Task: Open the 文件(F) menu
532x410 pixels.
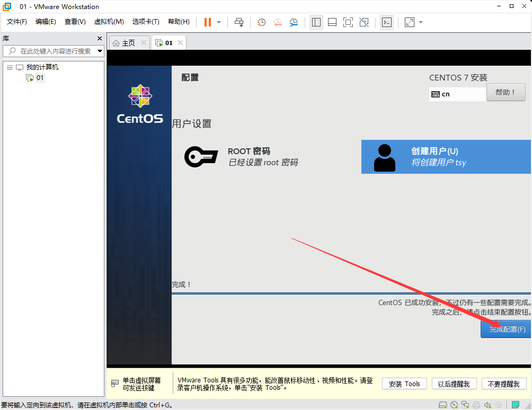Action: click(16, 22)
